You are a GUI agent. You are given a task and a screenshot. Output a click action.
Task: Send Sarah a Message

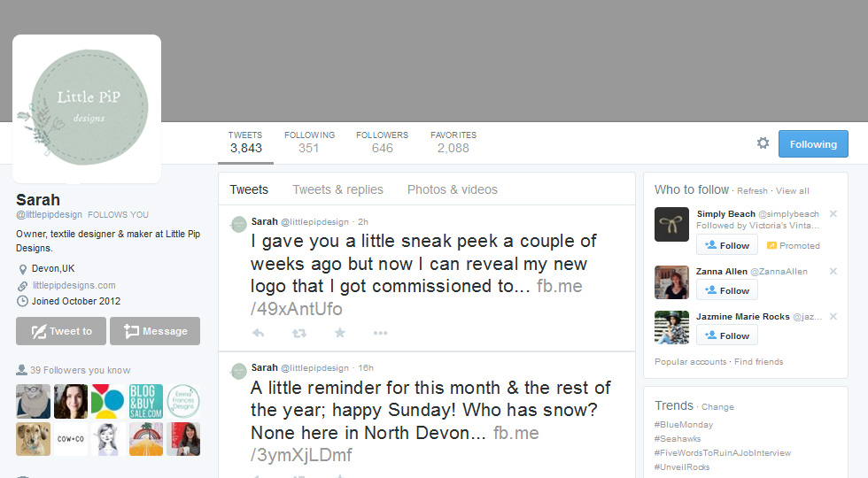tap(155, 331)
